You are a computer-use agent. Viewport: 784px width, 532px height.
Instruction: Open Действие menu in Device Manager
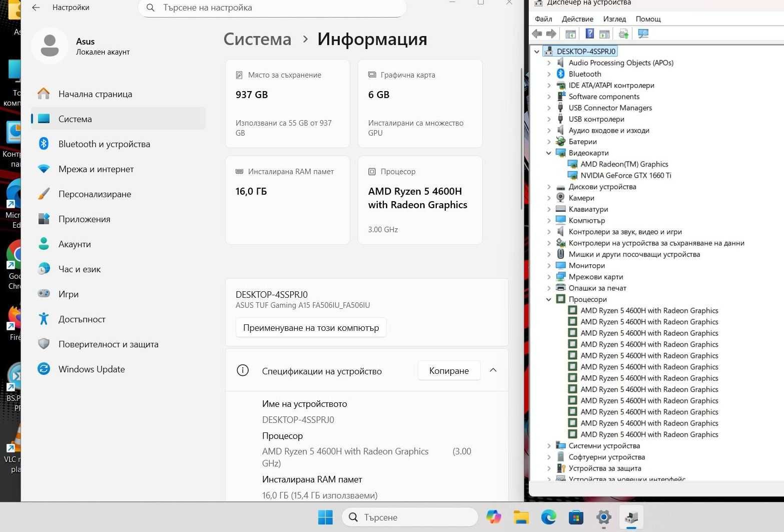coord(577,19)
